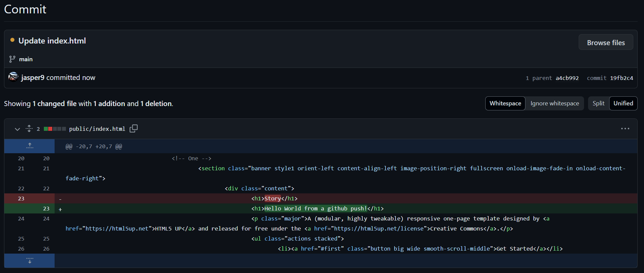Switch to Unified diff view
Screen dimensions: 644x273
click(623, 103)
